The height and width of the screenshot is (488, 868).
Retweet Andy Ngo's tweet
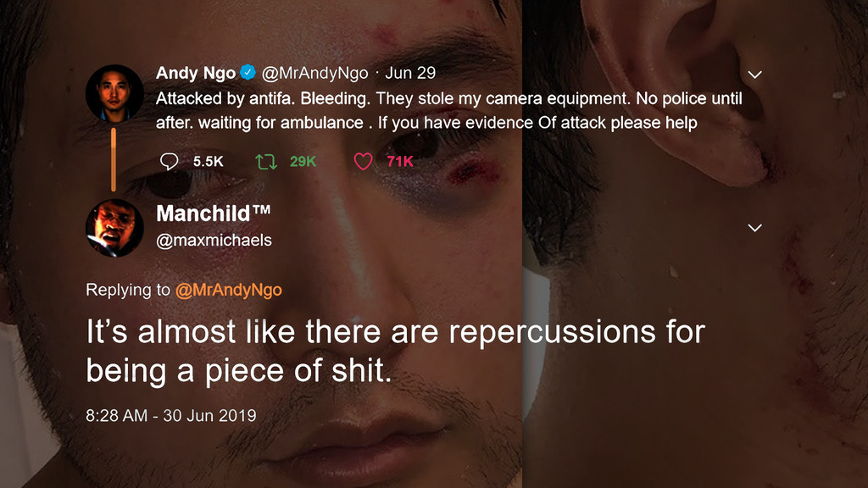(x=266, y=161)
